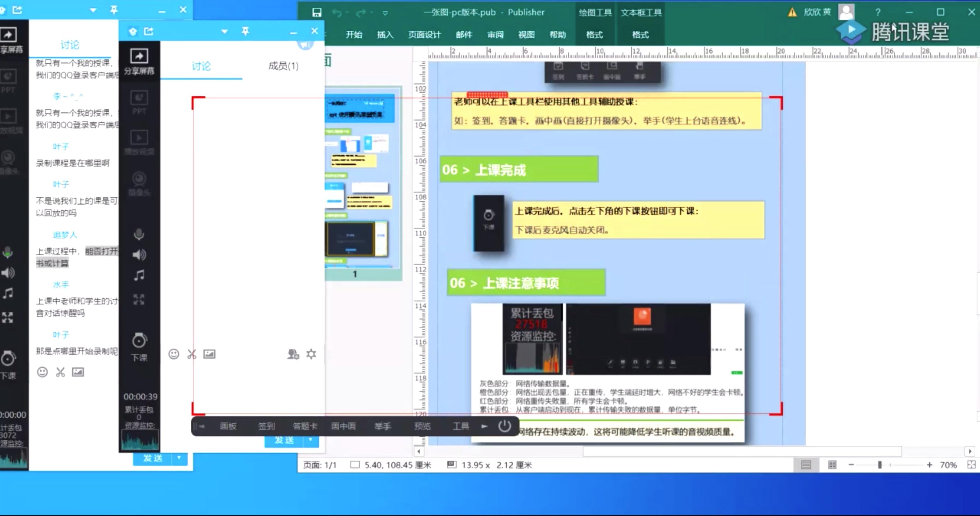The image size is (980, 516).
Task: Adjust the Publisher zoom slider
Action: (880, 465)
